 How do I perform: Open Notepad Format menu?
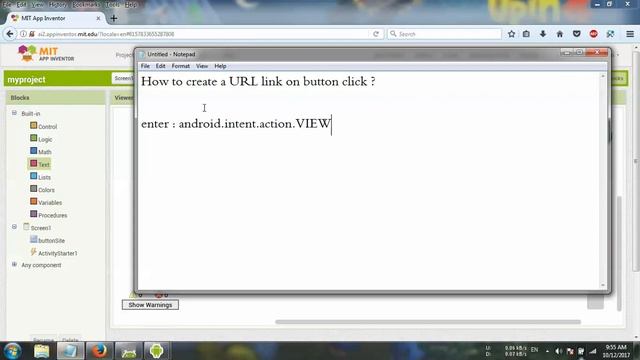click(x=180, y=66)
